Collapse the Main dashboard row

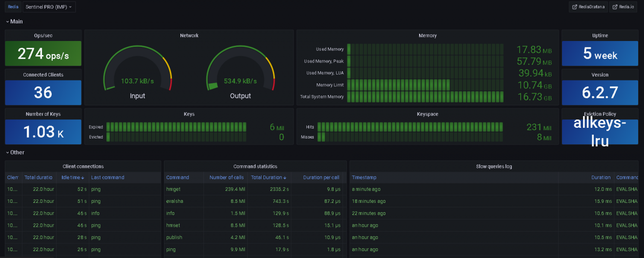(14, 21)
